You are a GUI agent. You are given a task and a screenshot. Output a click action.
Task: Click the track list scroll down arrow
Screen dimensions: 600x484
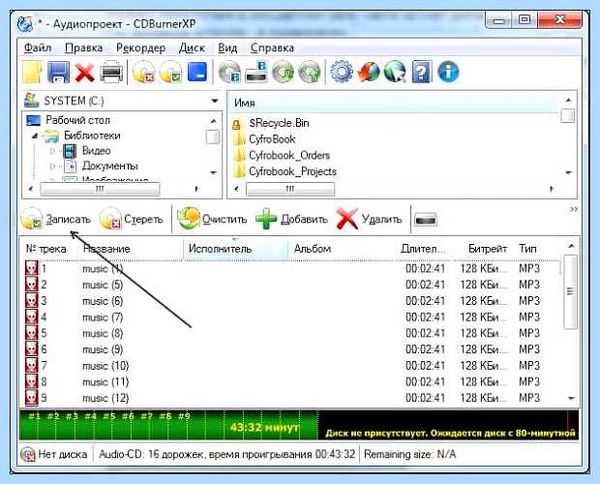click(571, 398)
